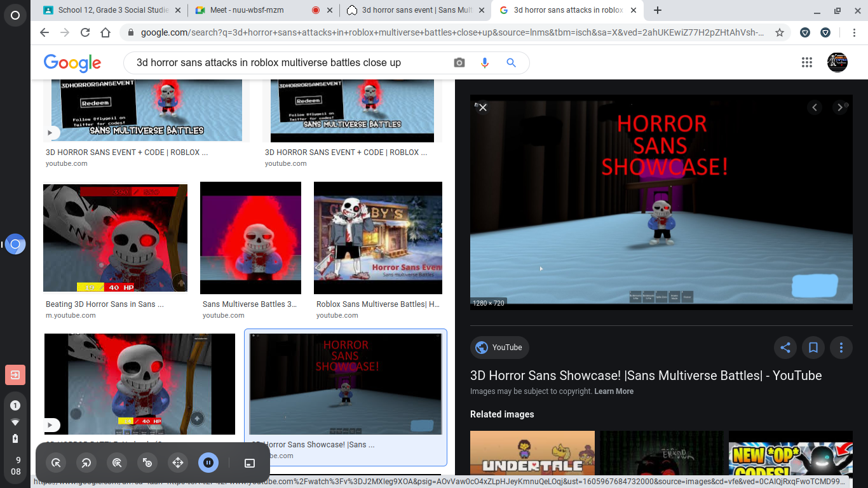Share the previewed image

coord(785,348)
